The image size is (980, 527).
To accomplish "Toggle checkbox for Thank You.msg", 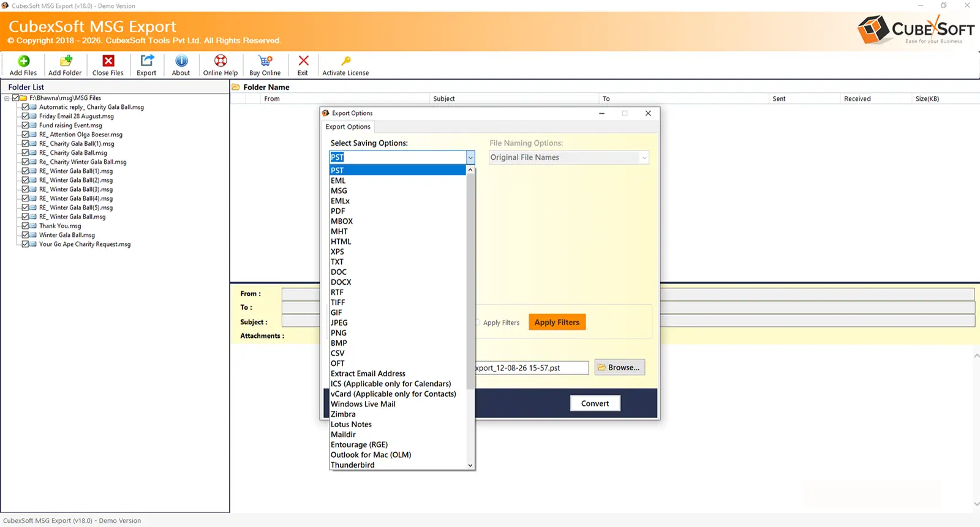I will click(x=25, y=226).
